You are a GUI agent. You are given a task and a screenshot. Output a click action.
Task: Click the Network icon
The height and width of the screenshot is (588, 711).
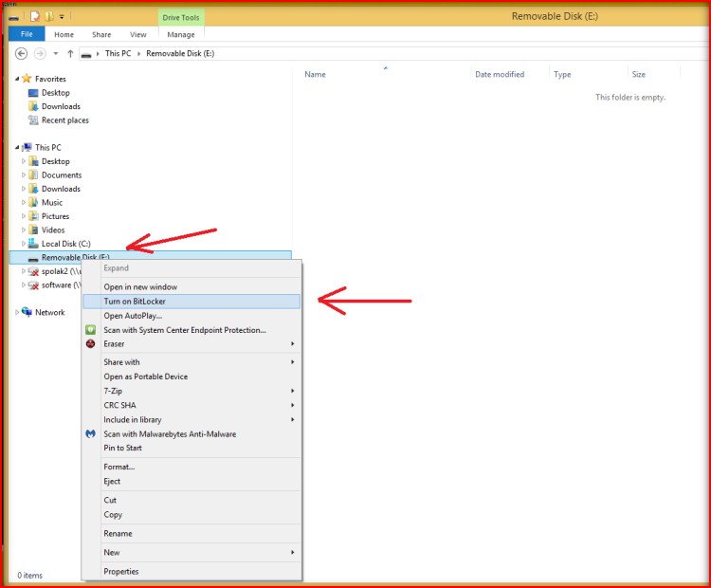[x=27, y=312]
